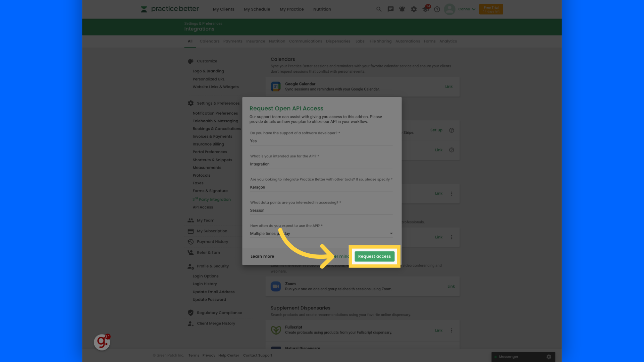
Task: Click Link for Zoom integration
Action: [451, 286]
